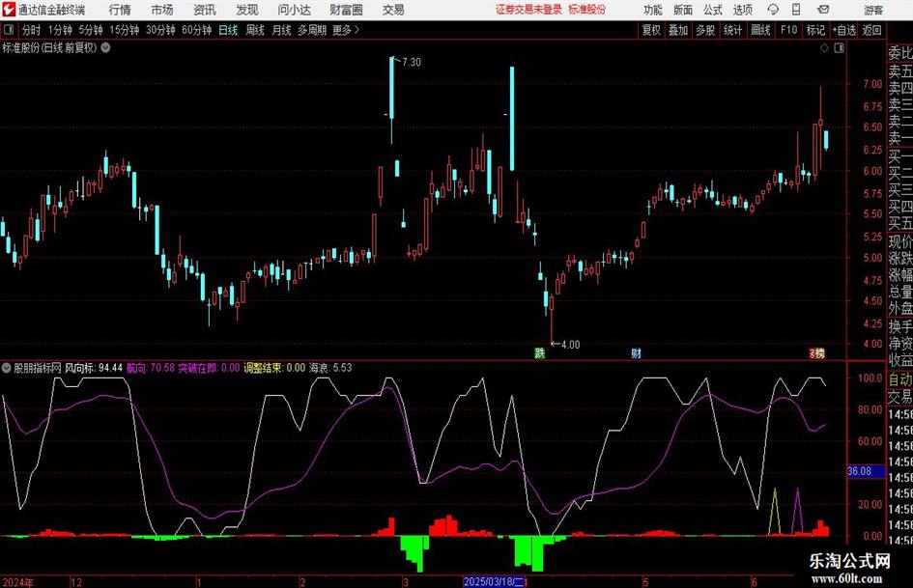Click the 2024年 label on time axis

point(18,581)
